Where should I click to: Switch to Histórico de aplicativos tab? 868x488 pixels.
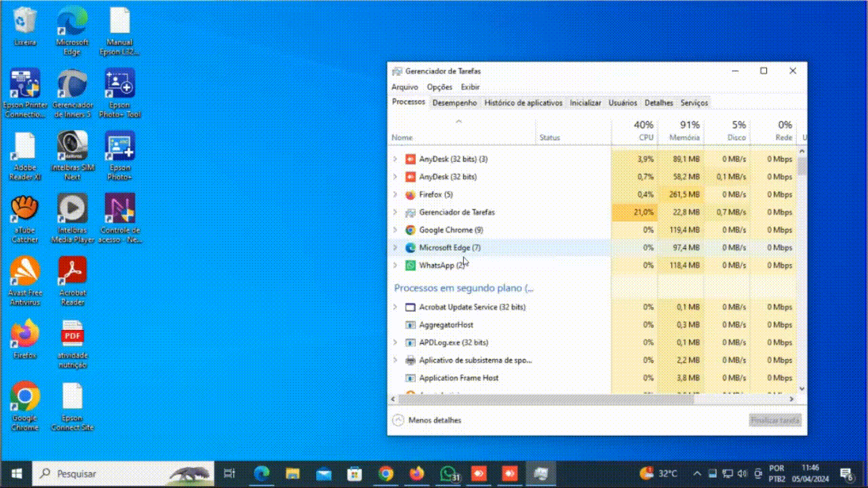[x=524, y=103]
